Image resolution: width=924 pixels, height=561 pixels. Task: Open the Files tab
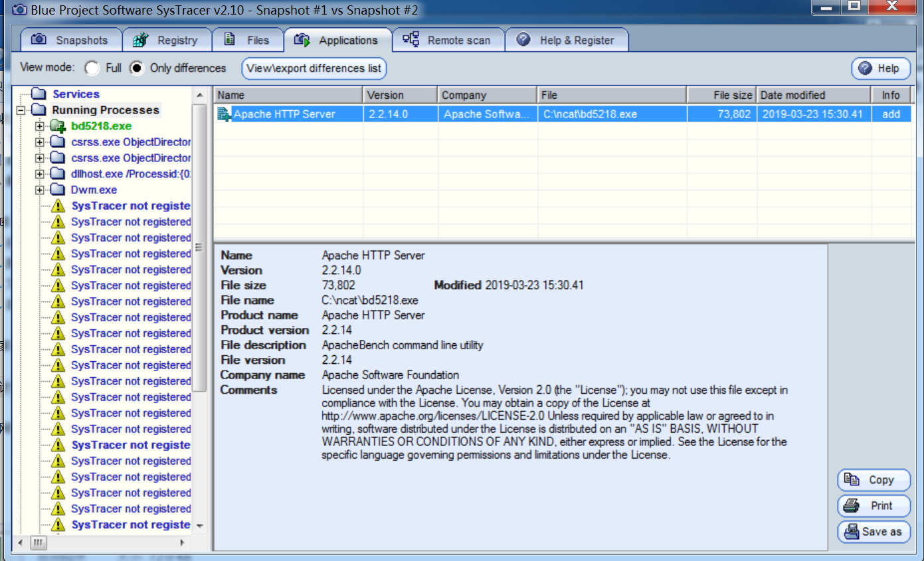(248, 40)
